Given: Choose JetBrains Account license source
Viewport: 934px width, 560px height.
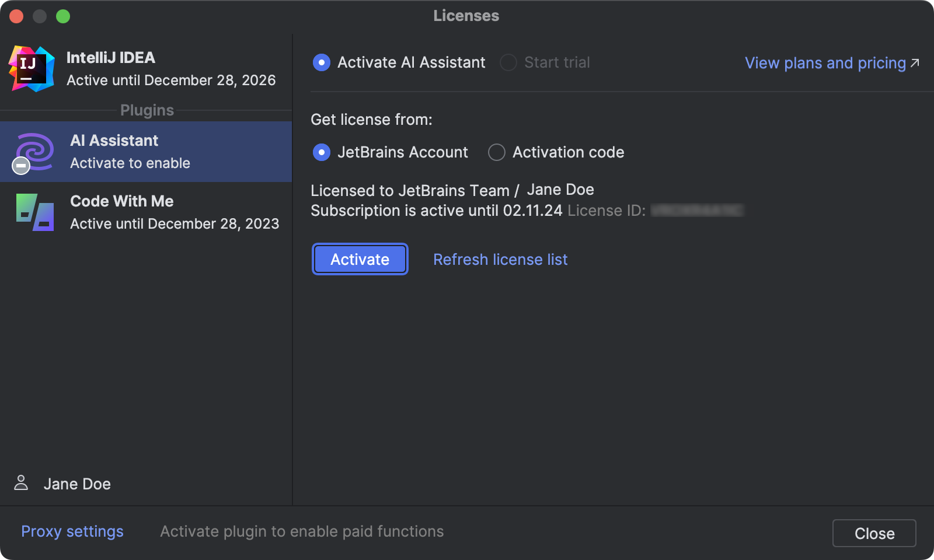Looking at the screenshot, I should [x=322, y=152].
